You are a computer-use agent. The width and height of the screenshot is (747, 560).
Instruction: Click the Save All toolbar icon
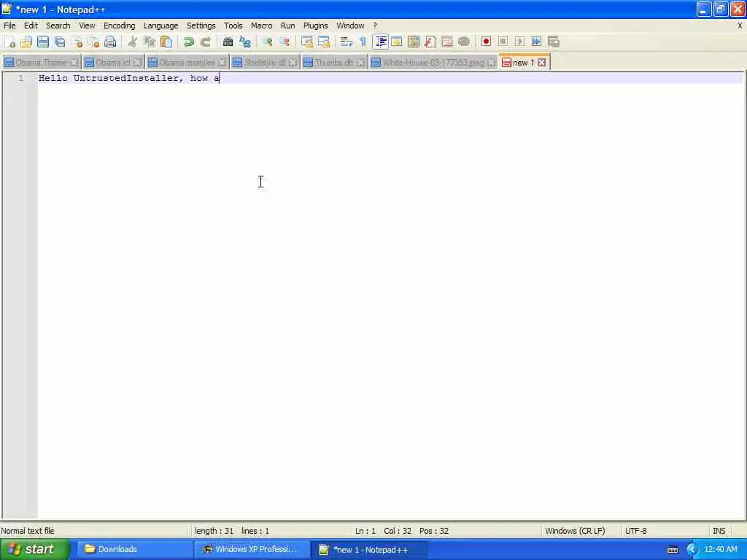60,42
